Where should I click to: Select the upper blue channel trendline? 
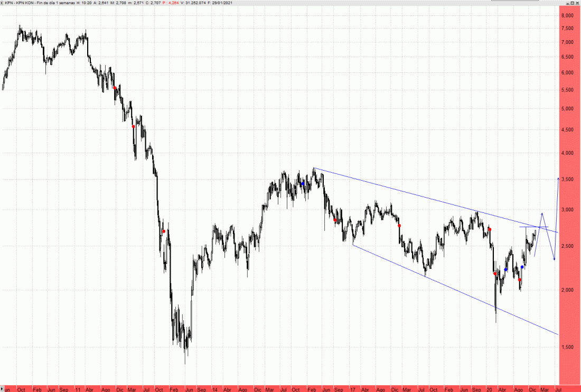point(423,196)
